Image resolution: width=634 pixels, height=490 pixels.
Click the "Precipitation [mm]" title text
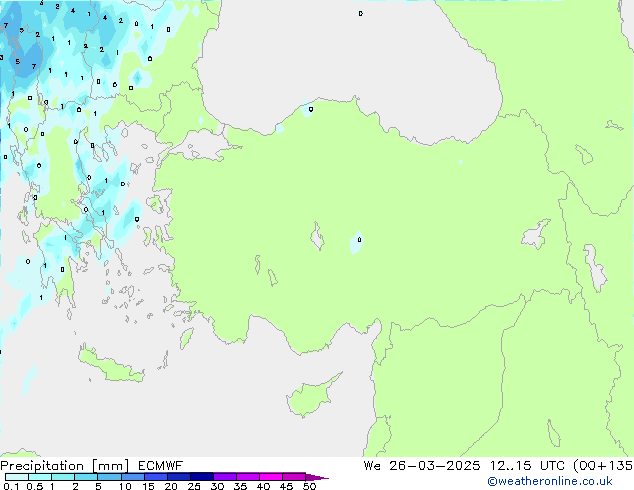pos(64,466)
